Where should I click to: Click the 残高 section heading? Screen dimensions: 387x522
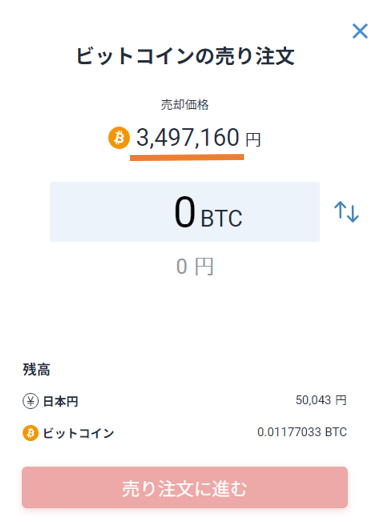36,370
